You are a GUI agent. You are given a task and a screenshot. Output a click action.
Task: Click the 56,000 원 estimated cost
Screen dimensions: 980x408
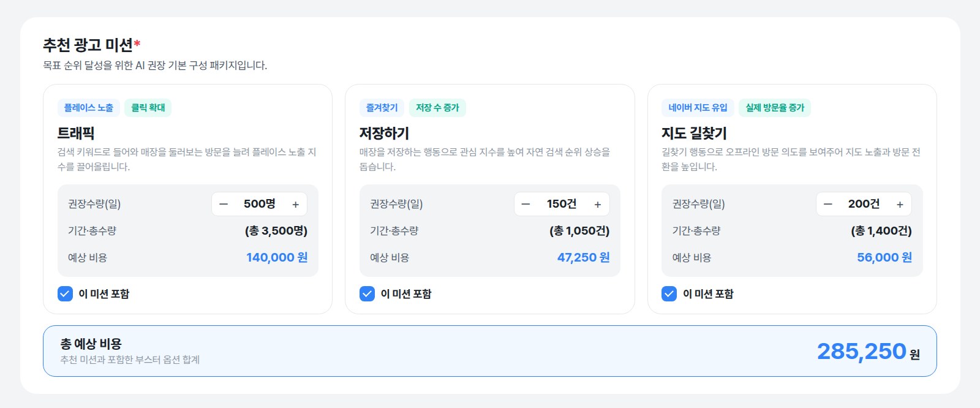click(884, 257)
